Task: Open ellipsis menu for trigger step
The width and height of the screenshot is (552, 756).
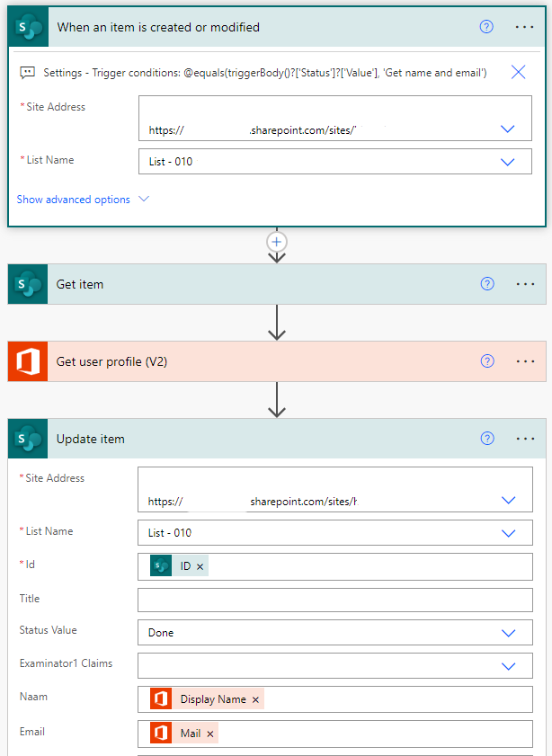Action: point(525,27)
